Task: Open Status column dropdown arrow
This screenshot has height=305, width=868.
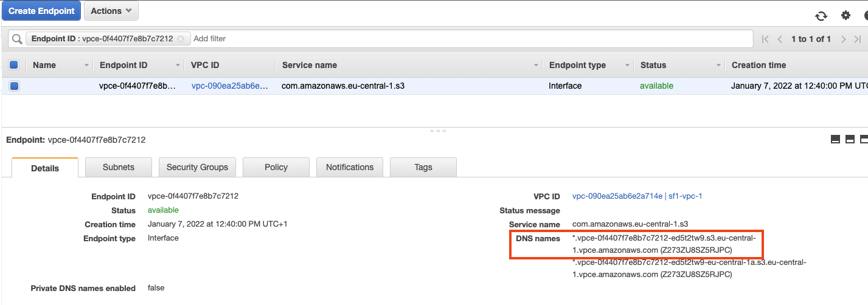Action: (x=718, y=66)
